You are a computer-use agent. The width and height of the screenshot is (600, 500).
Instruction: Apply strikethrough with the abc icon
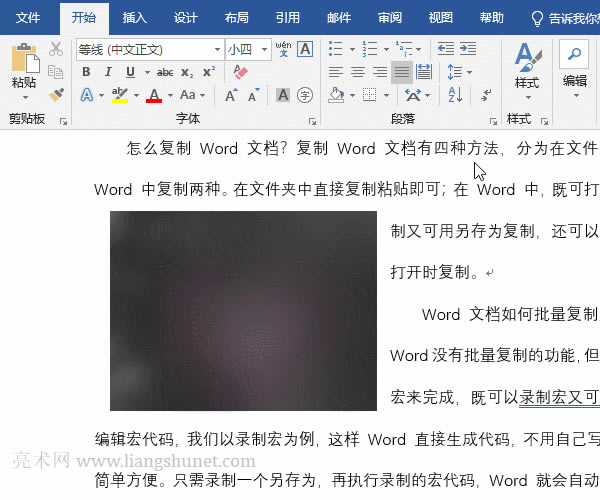tap(165, 72)
